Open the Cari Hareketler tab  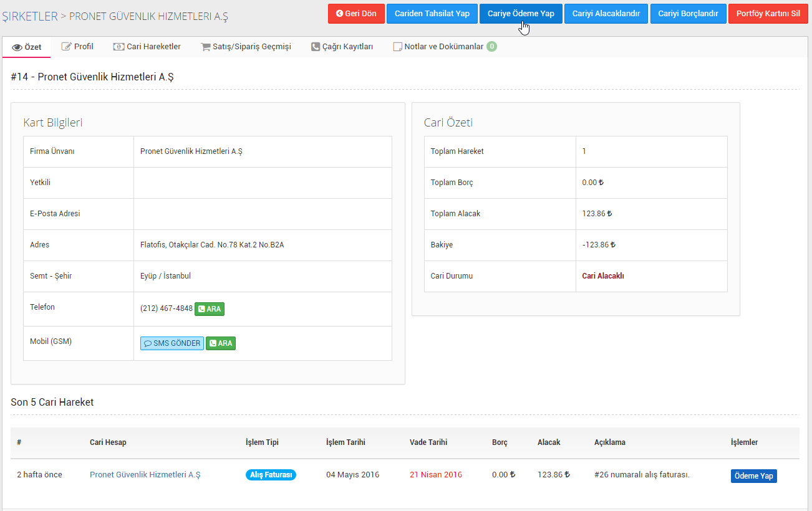(x=147, y=47)
